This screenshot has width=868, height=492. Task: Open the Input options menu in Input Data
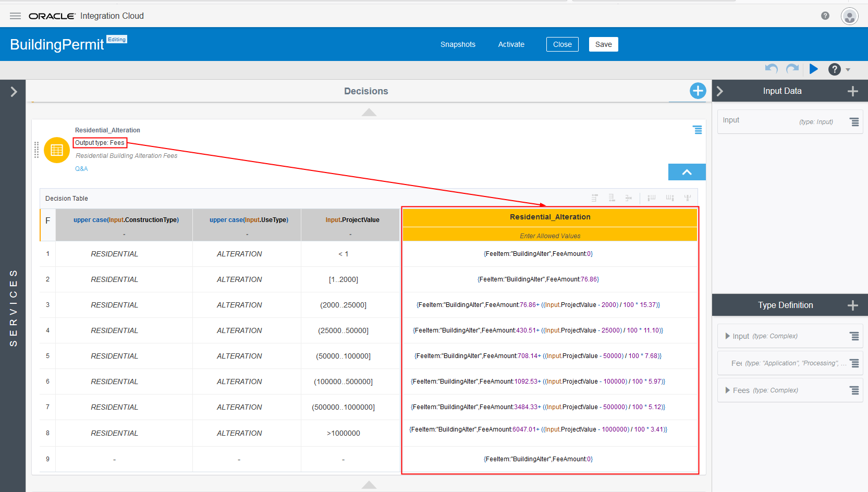click(x=854, y=121)
